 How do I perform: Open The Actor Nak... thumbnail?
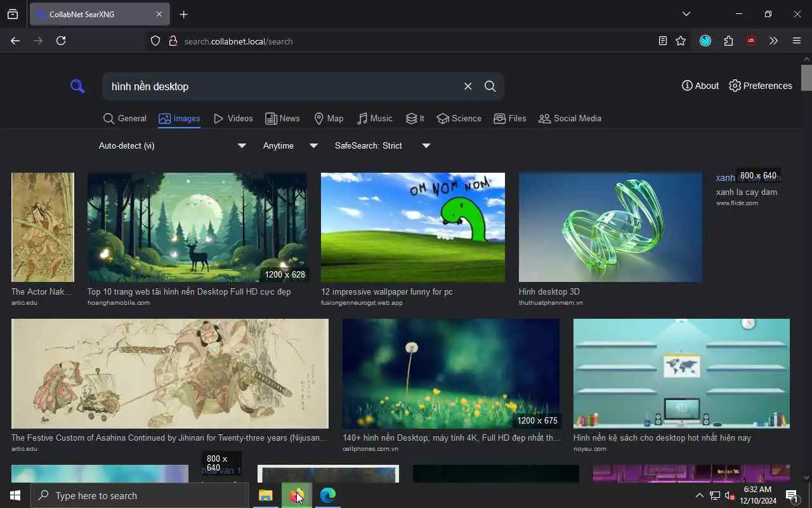pyautogui.click(x=43, y=227)
